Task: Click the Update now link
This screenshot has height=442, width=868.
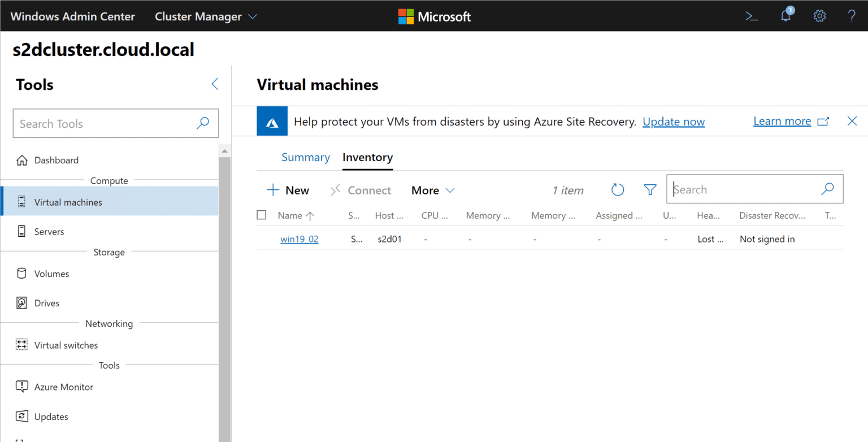Action: 674,122
